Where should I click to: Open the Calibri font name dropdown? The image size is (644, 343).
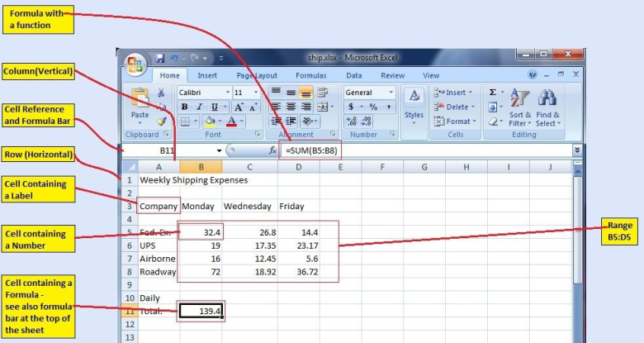coord(228,93)
